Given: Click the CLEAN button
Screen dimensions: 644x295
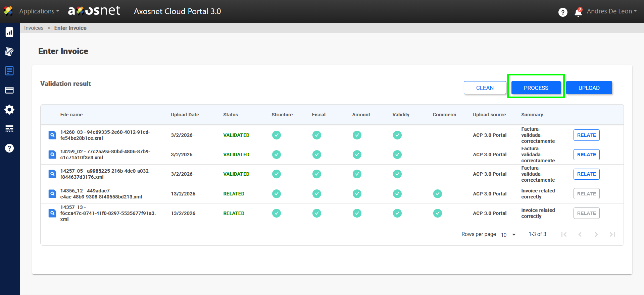Looking at the screenshot, I should click(485, 88).
